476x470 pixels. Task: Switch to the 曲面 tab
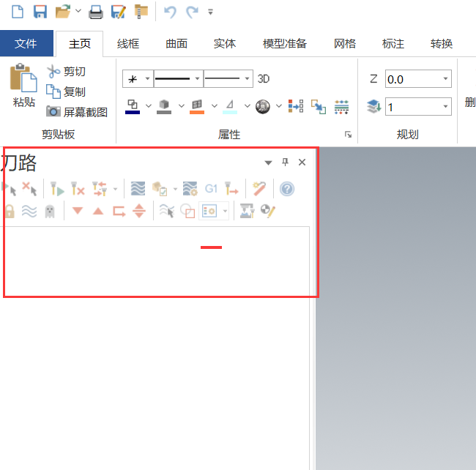(x=176, y=44)
